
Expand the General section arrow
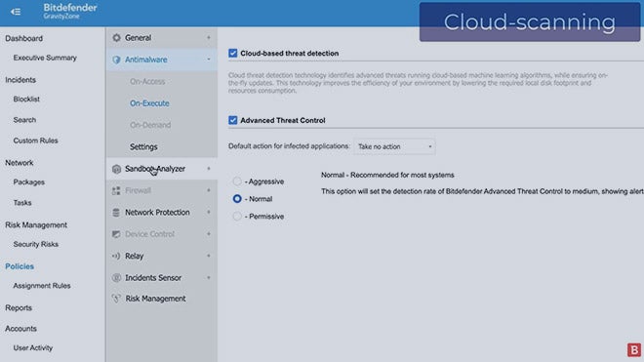click(x=209, y=38)
